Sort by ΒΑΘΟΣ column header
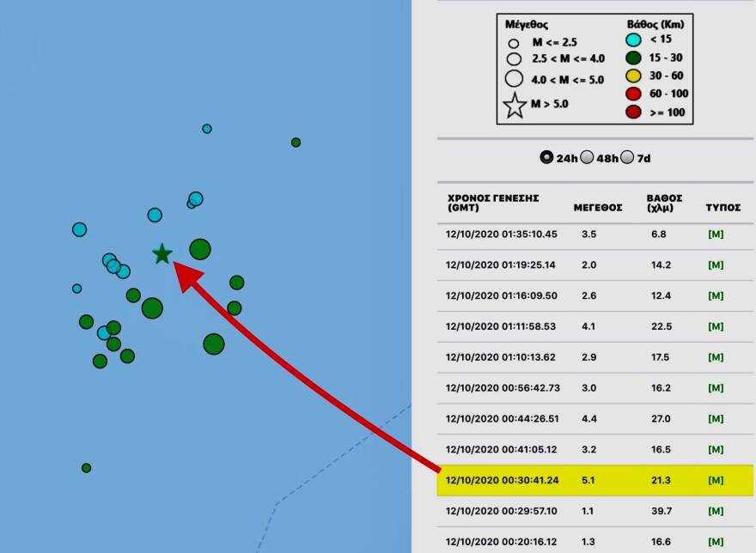 click(665, 202)
